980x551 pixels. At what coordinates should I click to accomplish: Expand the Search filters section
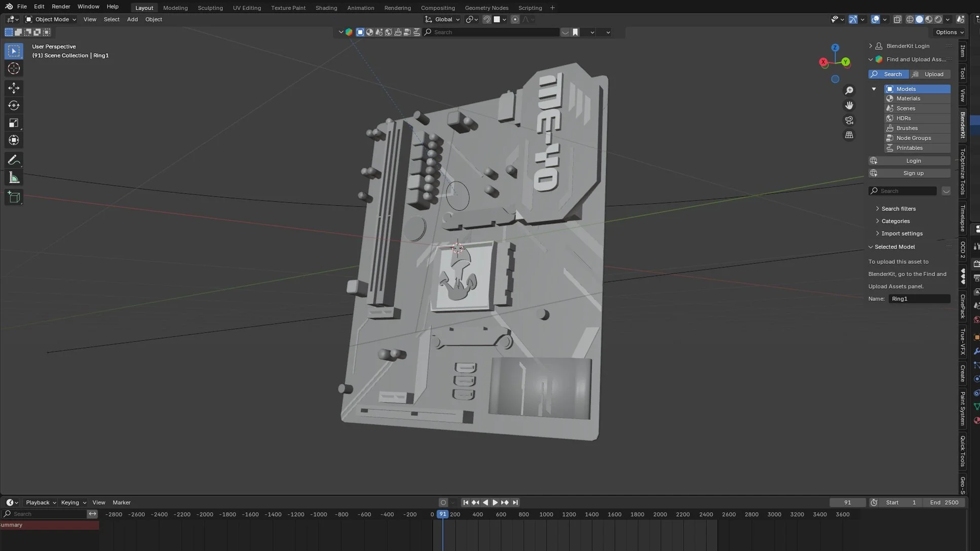898,209
